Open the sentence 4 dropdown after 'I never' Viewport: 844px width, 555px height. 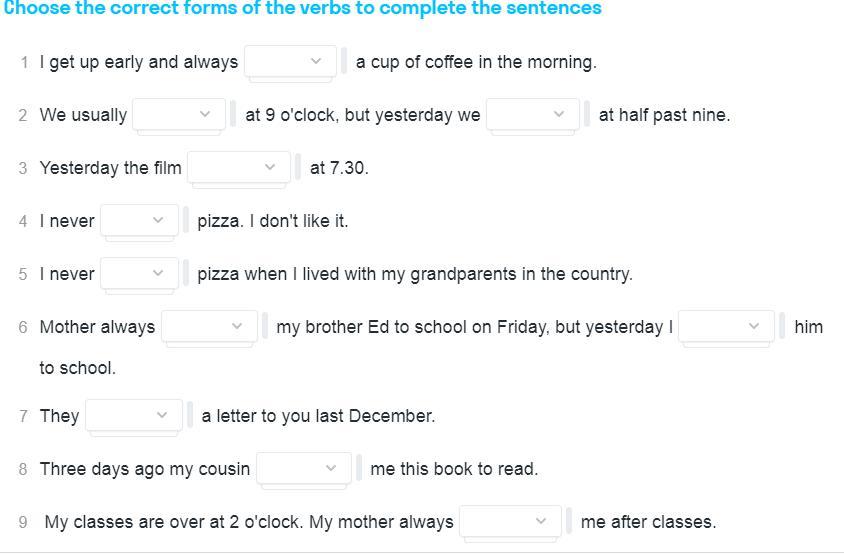[x=139, y=220]
